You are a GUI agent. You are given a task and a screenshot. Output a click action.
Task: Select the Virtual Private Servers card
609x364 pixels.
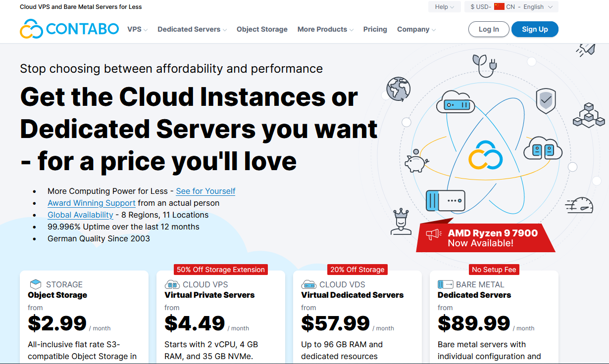pyautogui.click(x=220, y=317)
